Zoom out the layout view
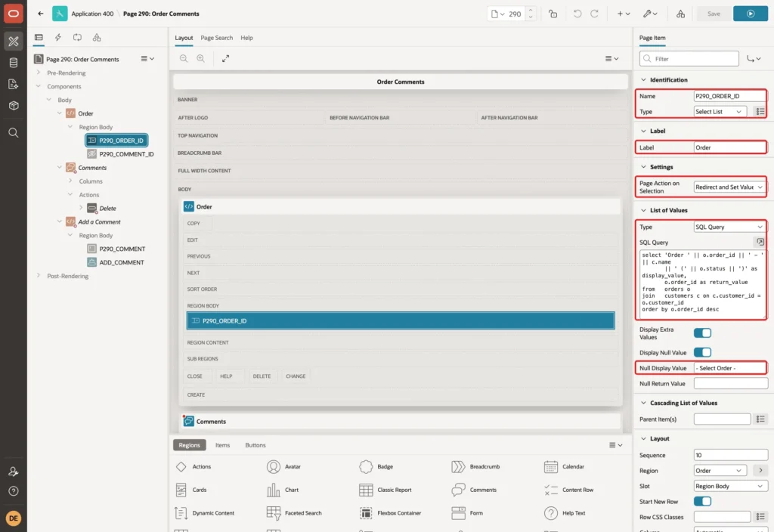This screenshot has width=774, height=532. (x=184, y=59)
